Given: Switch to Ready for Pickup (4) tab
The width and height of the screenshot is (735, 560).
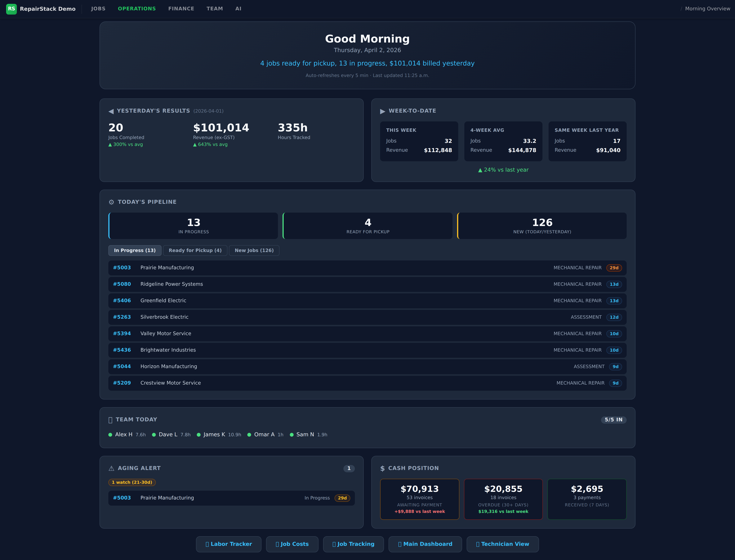Looking at the screenshot, I should (x=195, y=250).
